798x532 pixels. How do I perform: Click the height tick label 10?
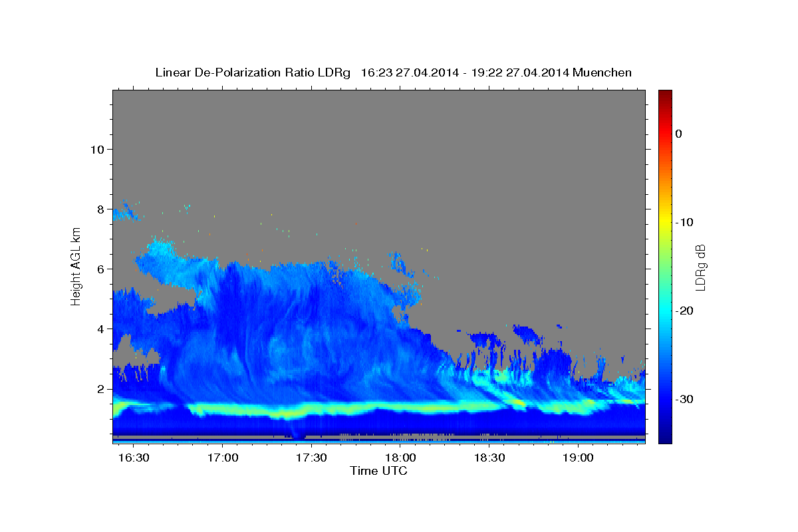[96, 149]
